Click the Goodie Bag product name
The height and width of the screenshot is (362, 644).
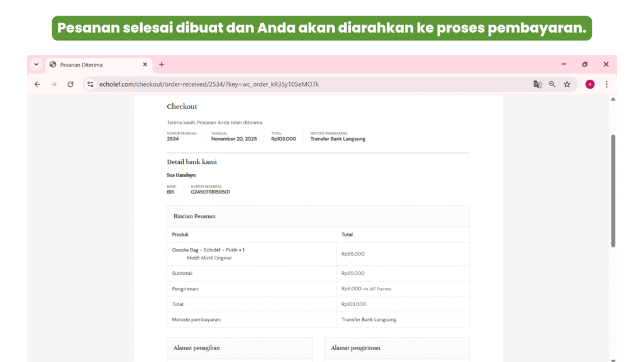pos(208,250)
